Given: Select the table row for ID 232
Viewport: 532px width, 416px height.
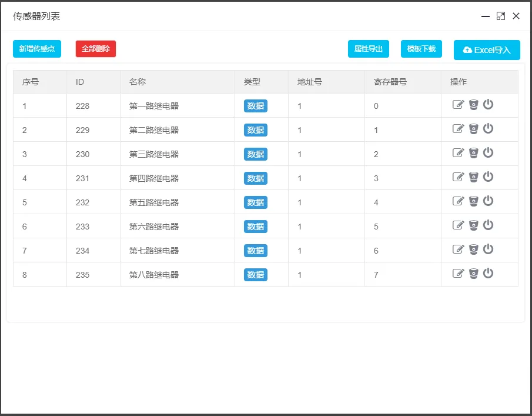Looking at the screenshot, I should [x=265, y=202].
